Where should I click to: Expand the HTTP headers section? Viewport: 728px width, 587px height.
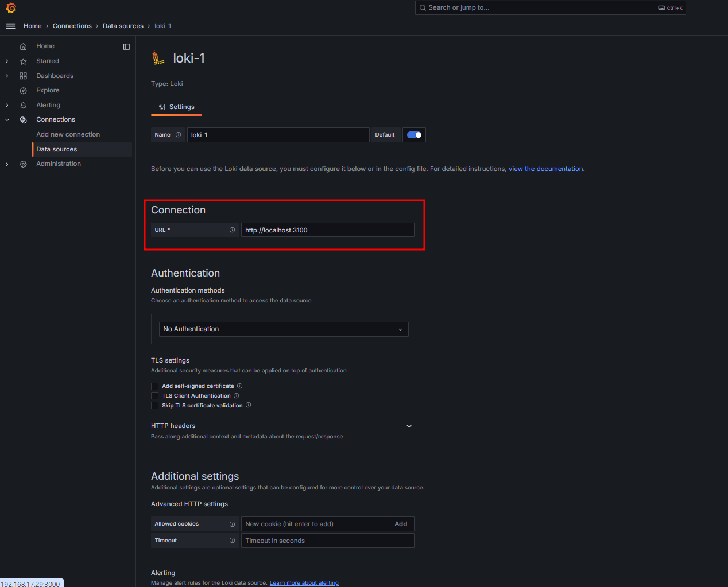(x=409, y=426)
